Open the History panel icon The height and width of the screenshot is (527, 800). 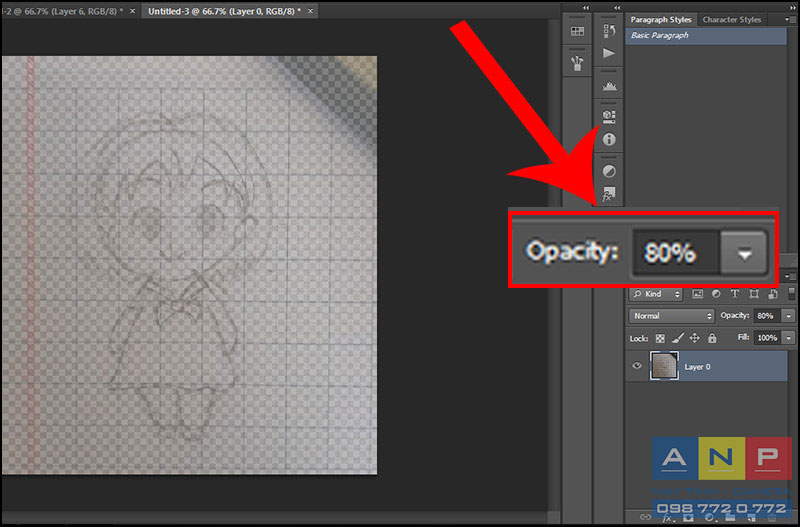point(609,31)
